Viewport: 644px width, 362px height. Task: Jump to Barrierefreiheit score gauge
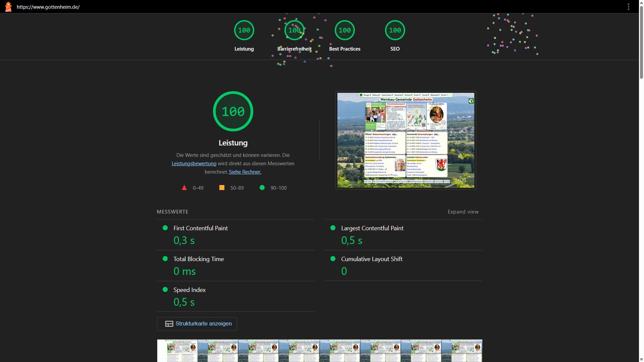tap(294, 31)
